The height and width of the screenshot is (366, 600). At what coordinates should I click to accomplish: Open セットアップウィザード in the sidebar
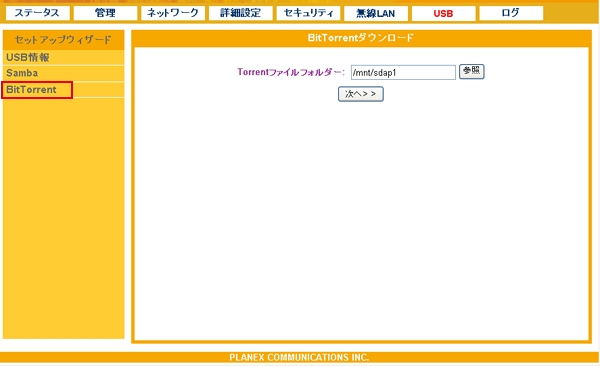click(x=63, y=40)
